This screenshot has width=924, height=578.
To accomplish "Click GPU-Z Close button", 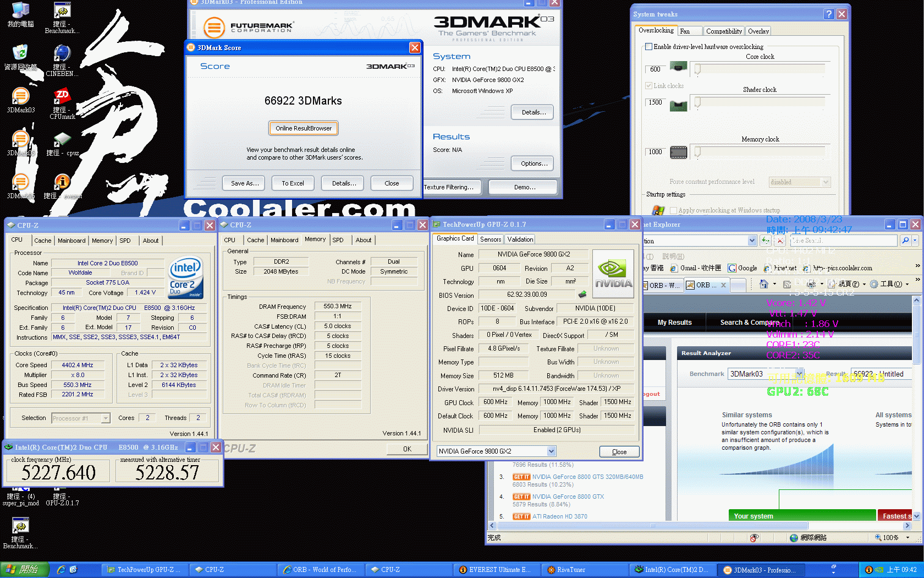I will coord(619,452).
